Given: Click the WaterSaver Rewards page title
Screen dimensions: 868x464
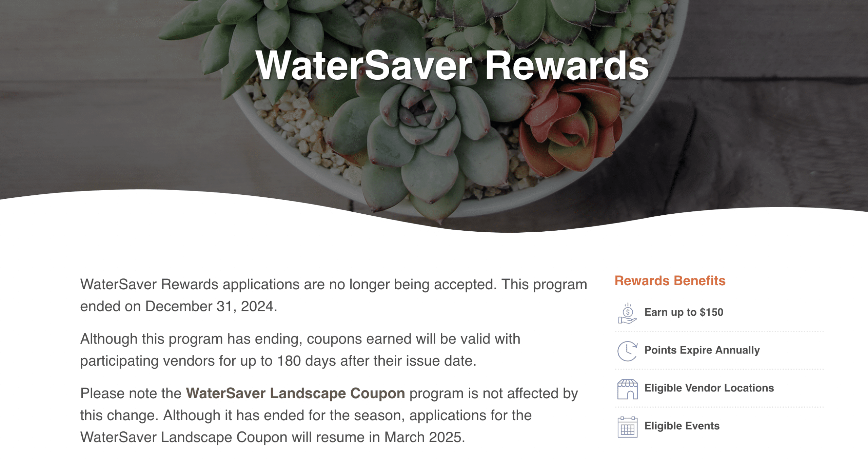Looking at the screenshot, I should pyautogui.click(x=452, y=65).
